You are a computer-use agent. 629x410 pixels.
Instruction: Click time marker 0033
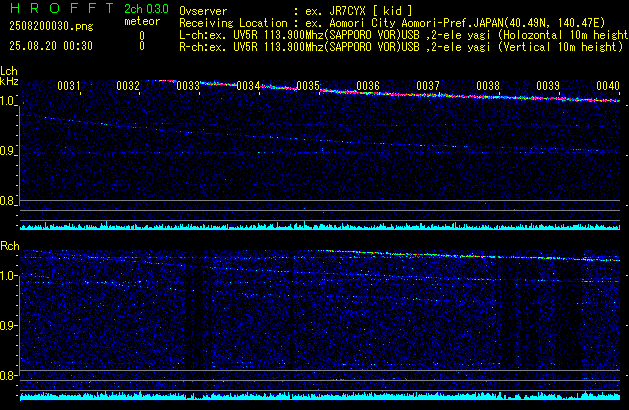pos(188,86)
